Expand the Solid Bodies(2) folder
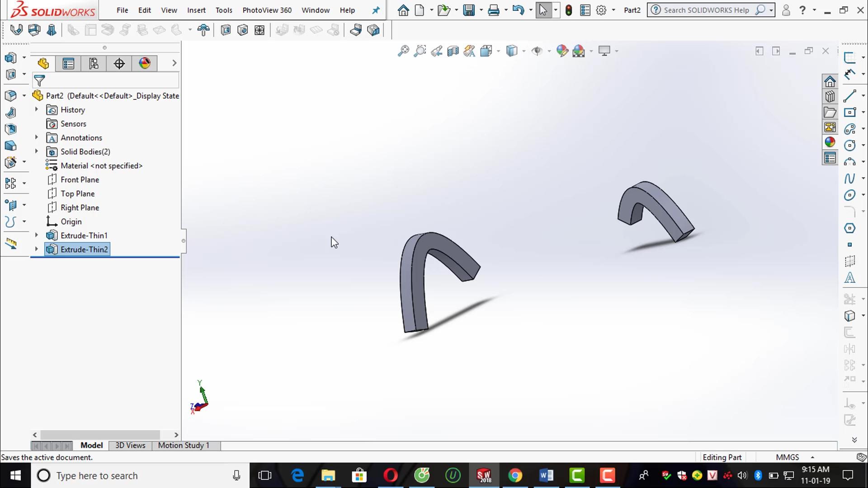Viewport: 868px width, 488px height. 37,151
